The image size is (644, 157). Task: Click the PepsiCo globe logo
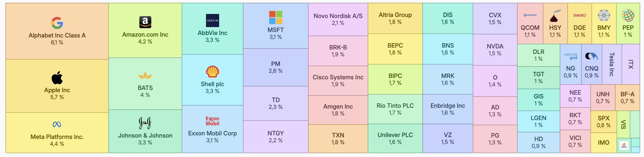628,15
